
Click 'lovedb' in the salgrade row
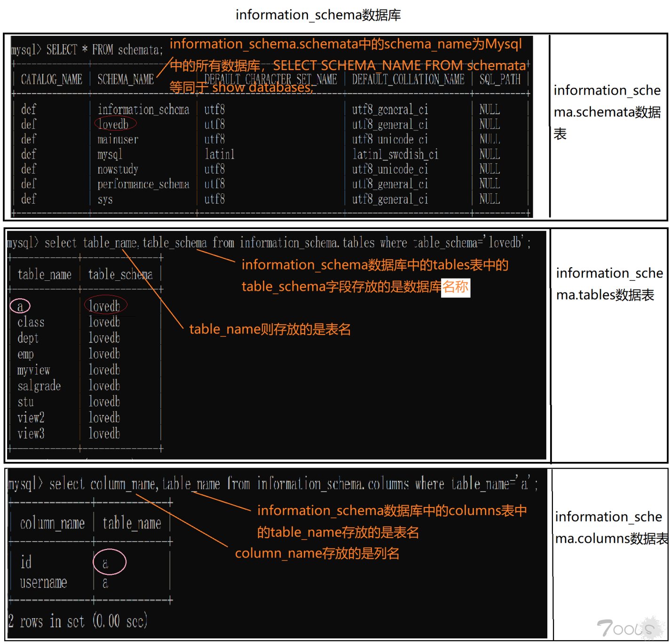pyautogui.click(x=104, y=386)
